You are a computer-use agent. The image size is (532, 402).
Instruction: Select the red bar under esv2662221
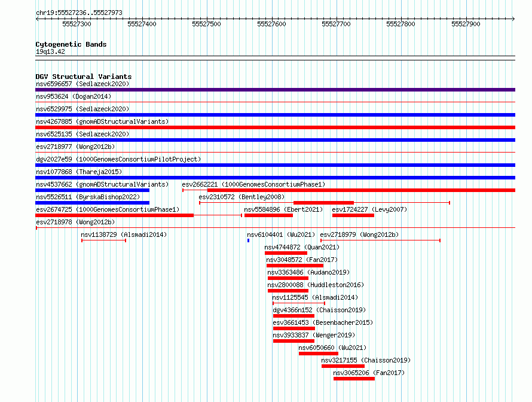click(x=361, y=190)
